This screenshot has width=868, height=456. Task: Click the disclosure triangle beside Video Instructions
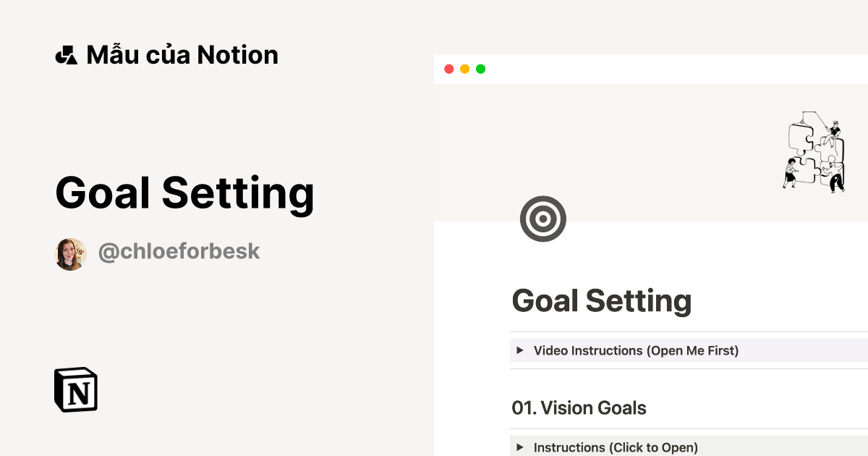click(x=520, y=350)
